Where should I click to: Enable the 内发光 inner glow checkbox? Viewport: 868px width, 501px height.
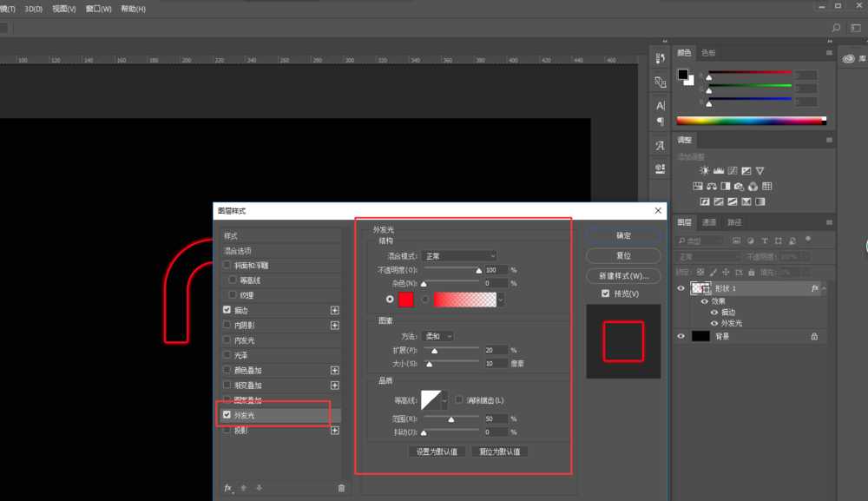pyautogui.click(x=227, y=340)
